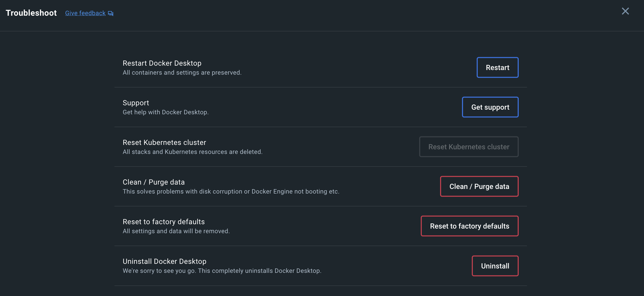Click the 'Clean / Purge data' row title
Screen dimensions: 644x296
154,182
